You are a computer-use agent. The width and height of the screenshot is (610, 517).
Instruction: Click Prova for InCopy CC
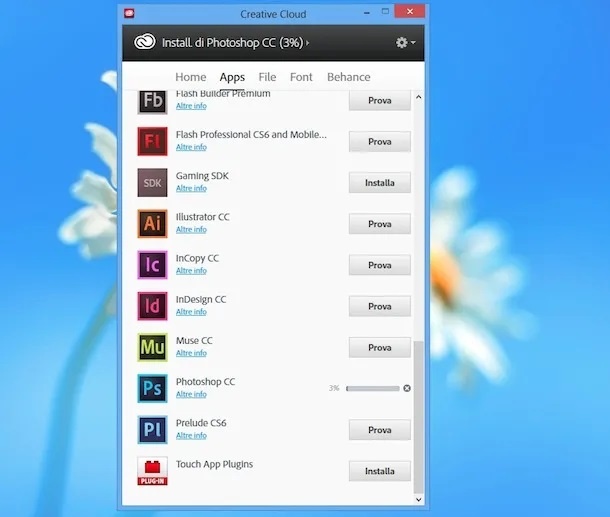pyautogui.click(x=380, y=265)
